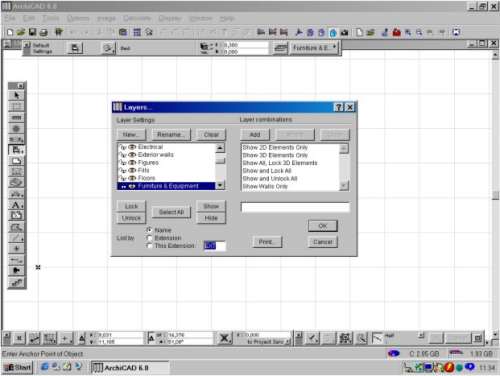
Task: Toggle eye visibility for Floors layer
Action: 132,178
